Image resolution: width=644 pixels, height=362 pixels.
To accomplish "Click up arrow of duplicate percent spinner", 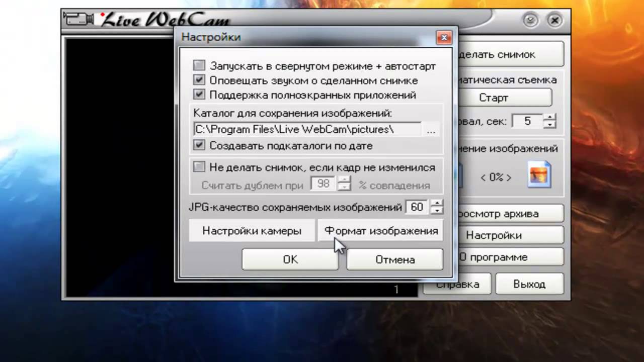I will tap(344, 180).
